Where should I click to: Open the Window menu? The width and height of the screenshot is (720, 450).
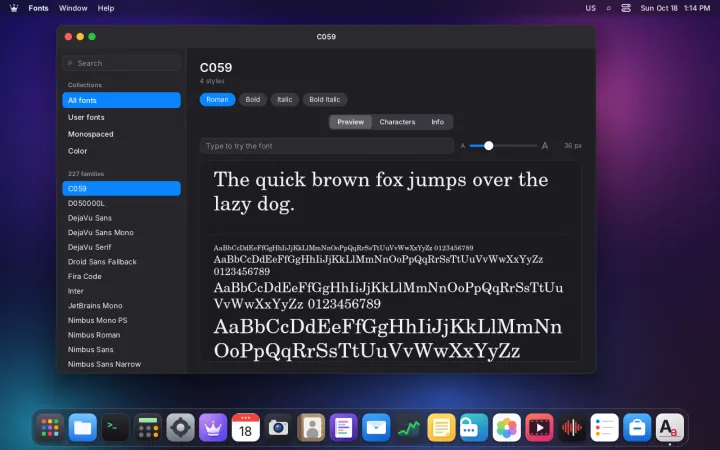point(73,8)
